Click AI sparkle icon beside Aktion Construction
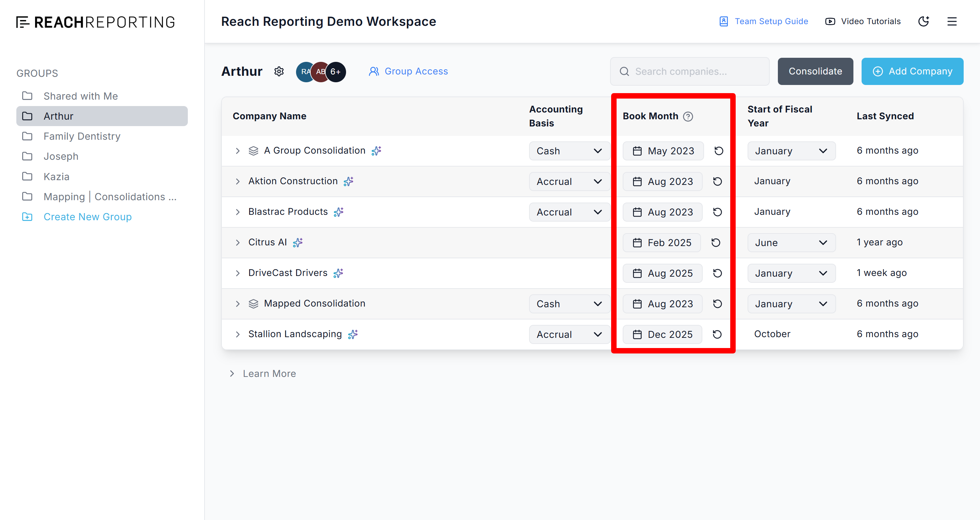This screenshot has height=520, width=980. click(348, 181)
